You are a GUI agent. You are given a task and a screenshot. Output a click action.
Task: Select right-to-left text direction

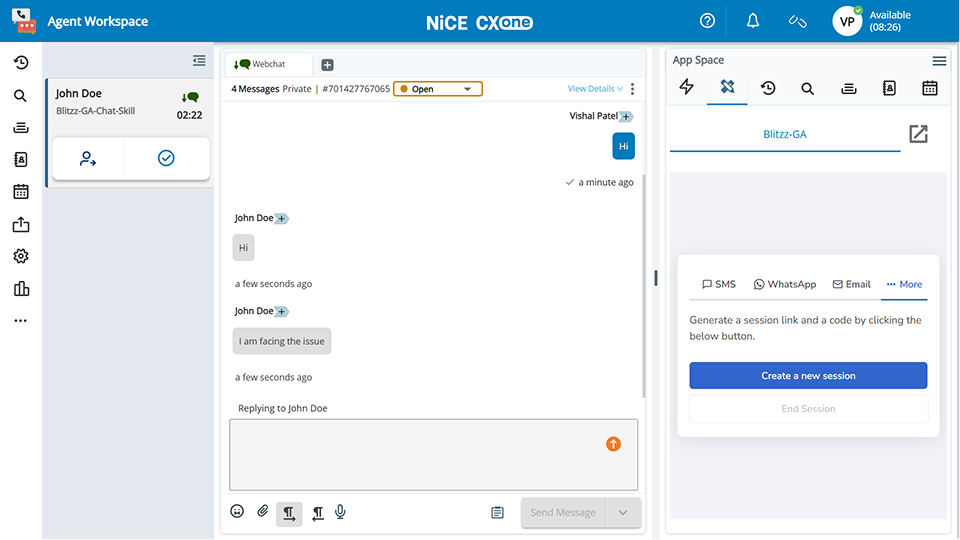point(318,513)
